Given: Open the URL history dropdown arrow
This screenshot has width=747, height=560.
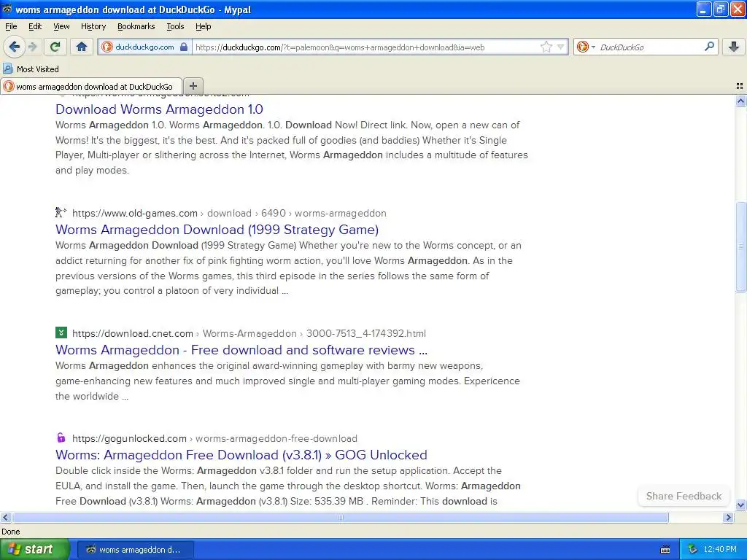Looking at the screenshot, I should click(561, 47).
